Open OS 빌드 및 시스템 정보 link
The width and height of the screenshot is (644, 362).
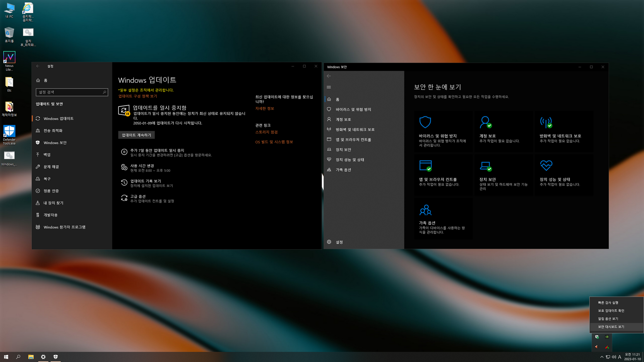(x=274, y=142)
